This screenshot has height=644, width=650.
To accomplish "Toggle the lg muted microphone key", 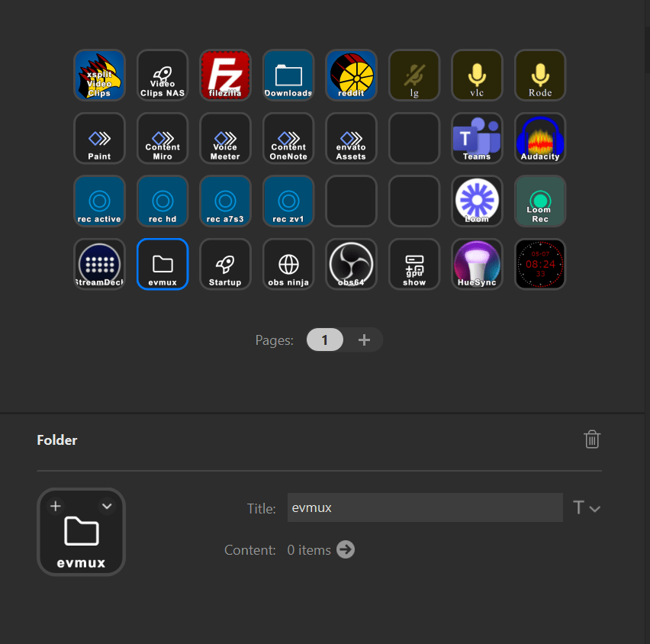I will (x=414, y=75).
